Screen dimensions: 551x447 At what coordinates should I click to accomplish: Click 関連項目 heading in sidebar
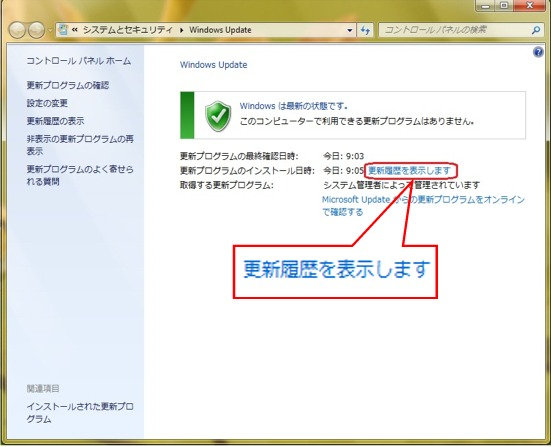[43, 389]
